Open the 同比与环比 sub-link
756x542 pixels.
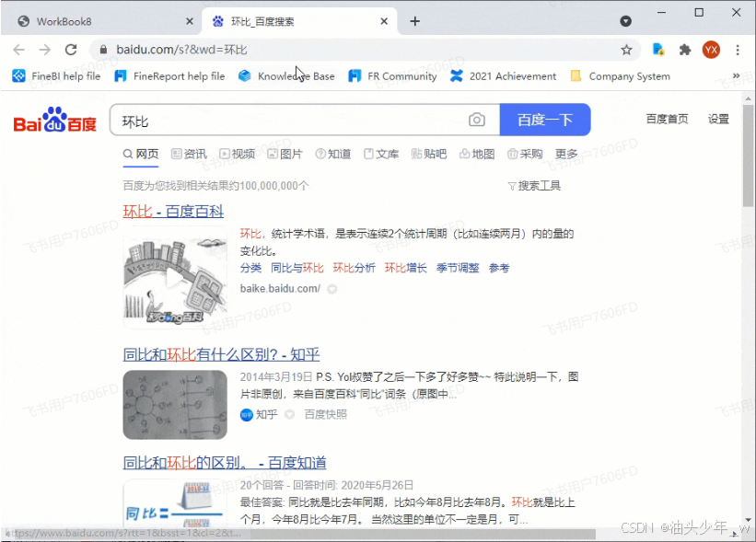297,268
